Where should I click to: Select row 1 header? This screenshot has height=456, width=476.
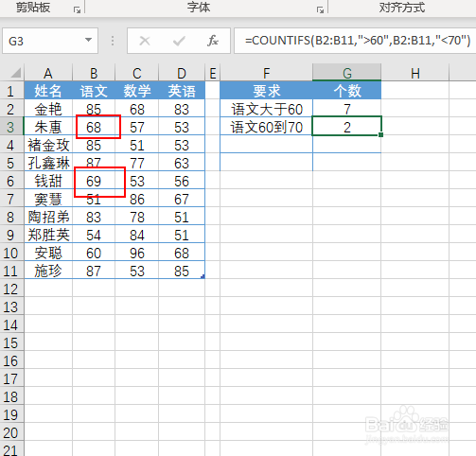(x=11, y=91)
